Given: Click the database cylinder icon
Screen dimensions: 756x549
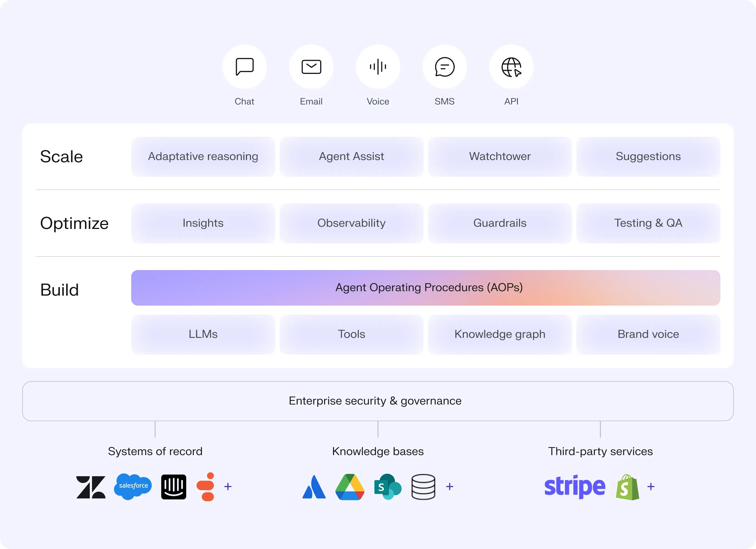Looking at the screenshot, I should 423,487.
